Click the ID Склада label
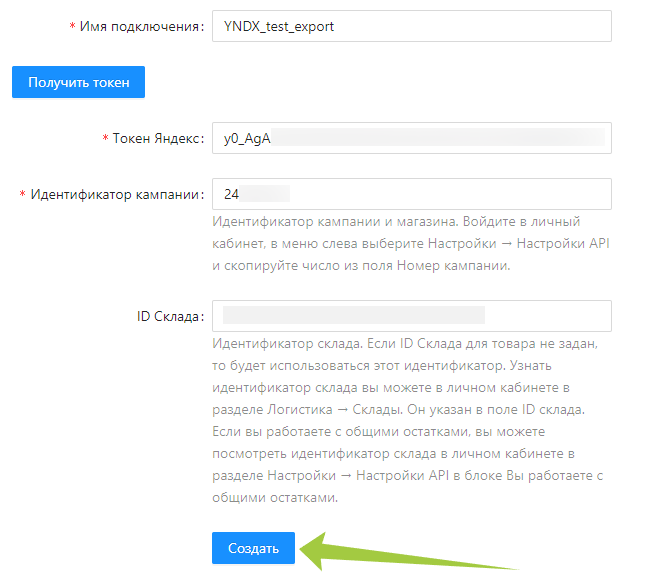Image resolution: width=664 pixels, height=578 pixels. coord(170,316)
